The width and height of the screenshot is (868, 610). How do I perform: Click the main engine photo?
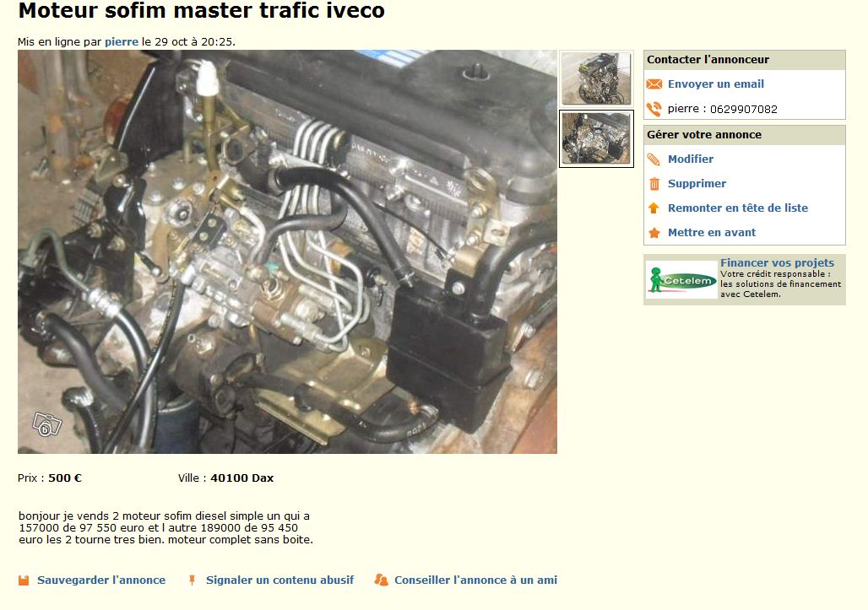coord(287,251)
